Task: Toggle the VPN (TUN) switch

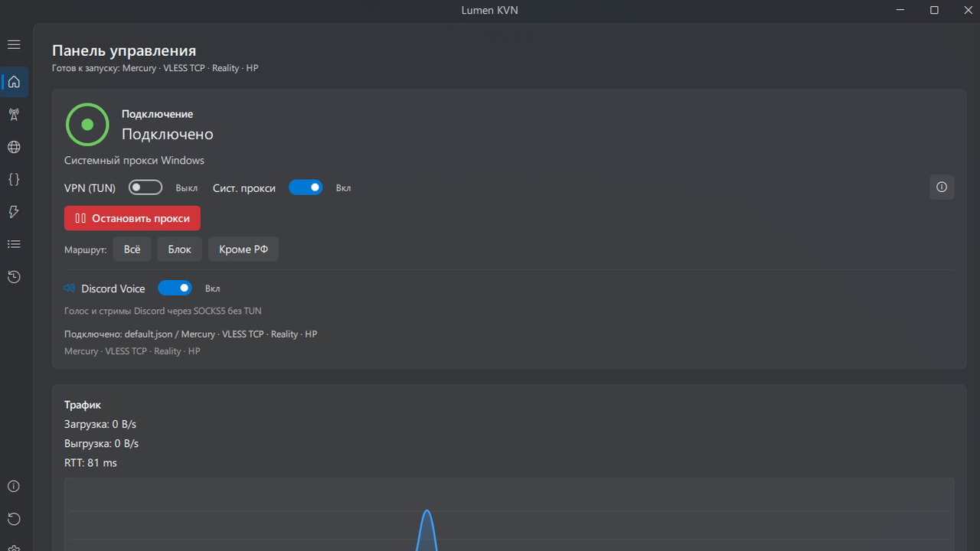Action: (145, 187)
